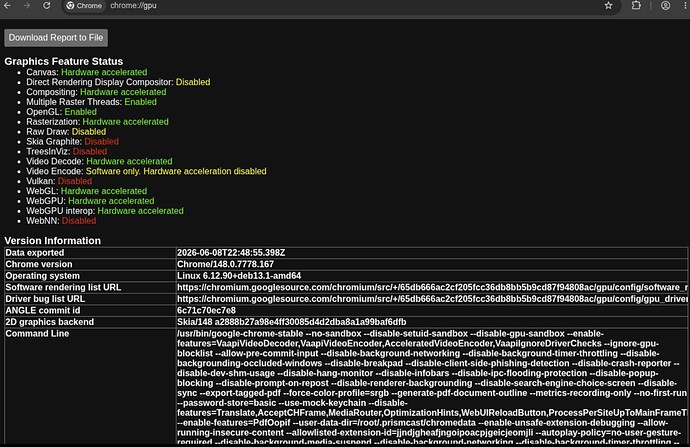
Task: Click Rasterization Hardware accelerated value
Action: 125,122
